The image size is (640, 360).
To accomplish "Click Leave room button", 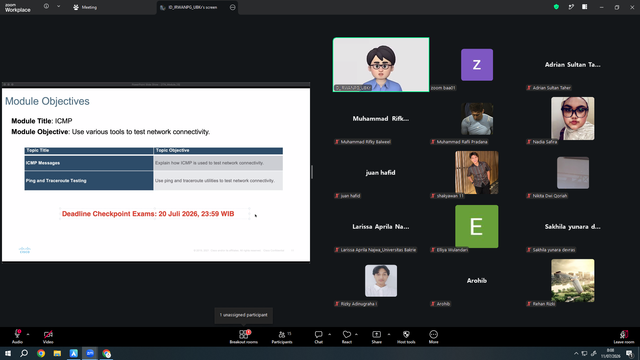I will (x=624, y=336).
